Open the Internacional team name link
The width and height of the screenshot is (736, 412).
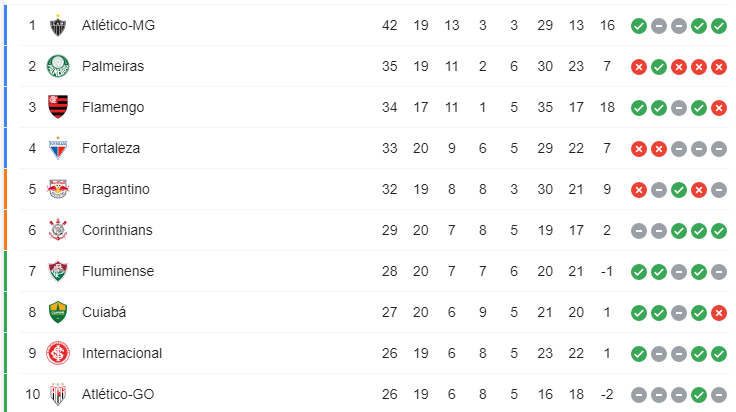[122, 353]
